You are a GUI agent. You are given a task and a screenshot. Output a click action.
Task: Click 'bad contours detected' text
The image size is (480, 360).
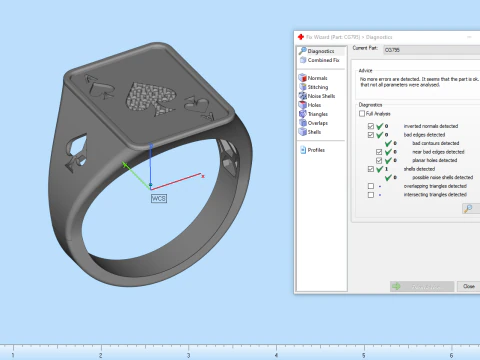(435, 143)
